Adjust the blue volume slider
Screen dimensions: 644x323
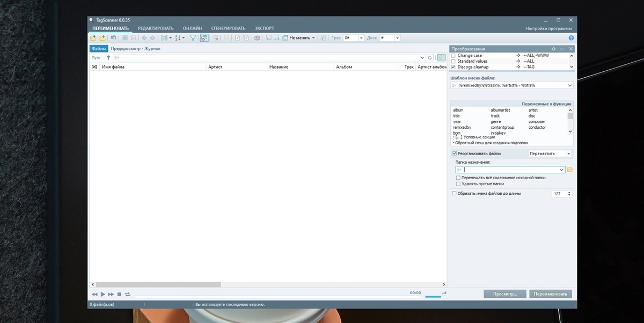pos(433,296)
